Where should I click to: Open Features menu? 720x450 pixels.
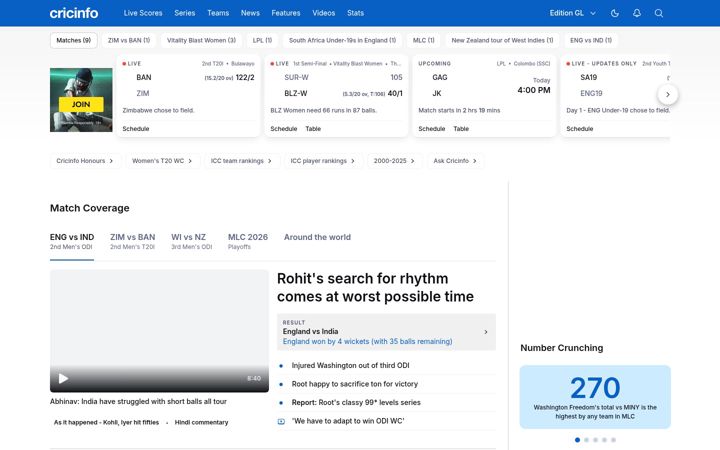pyautogui.click(x=286, y=13)
